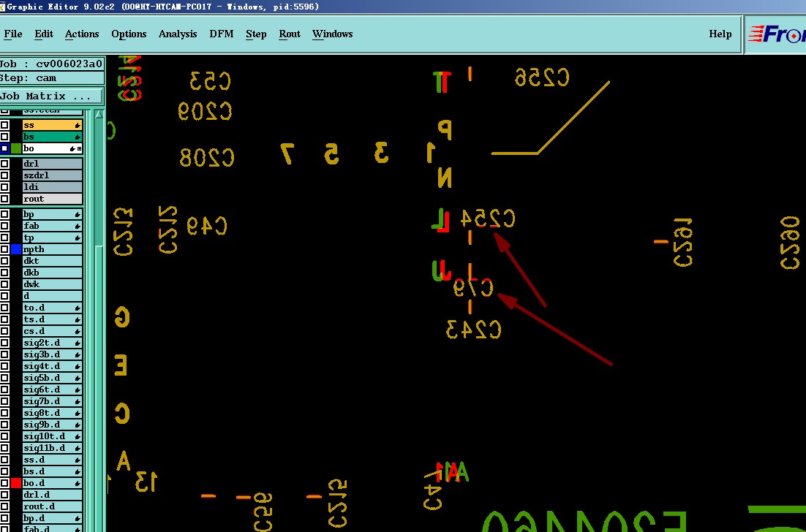Click the hand icon on the tp layer
Viewport: 806px width, 532px height.
point(77,237)
